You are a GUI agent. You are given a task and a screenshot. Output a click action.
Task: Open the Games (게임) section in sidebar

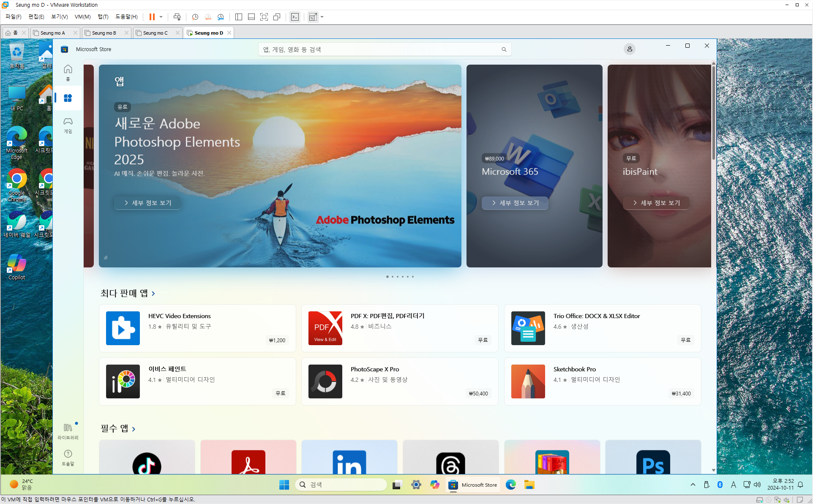click(68, 125)
